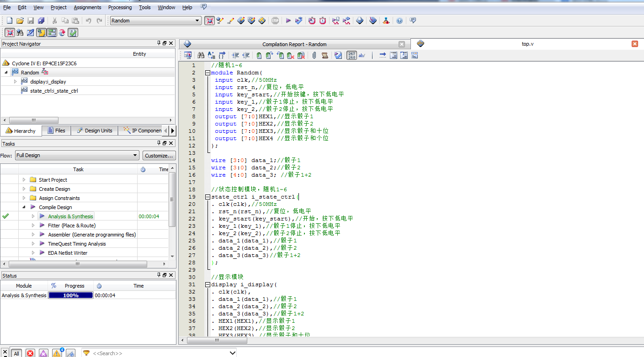Select Fitter (Place & Route) task
Viewport: 644px width, 357px height.
(x=72, y=226)
